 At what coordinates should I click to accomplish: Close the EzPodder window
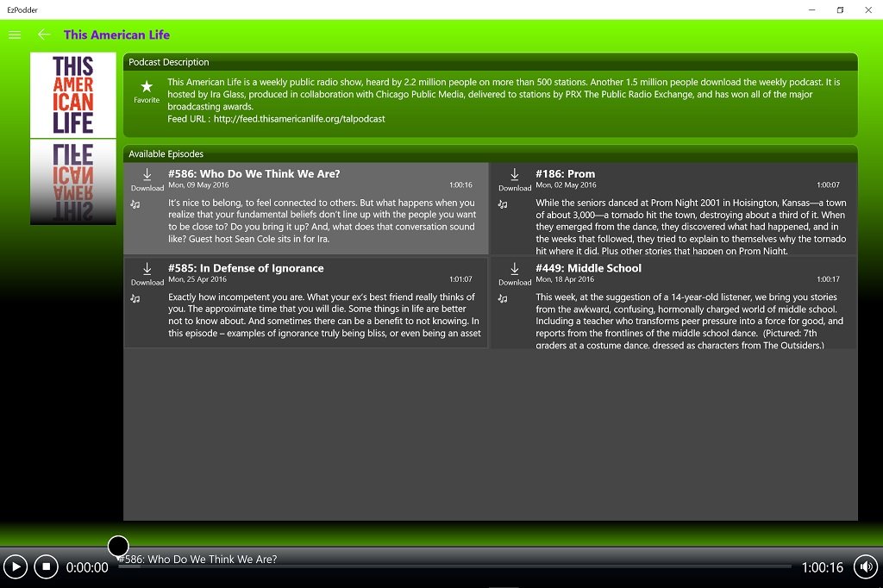coord(868,9)
